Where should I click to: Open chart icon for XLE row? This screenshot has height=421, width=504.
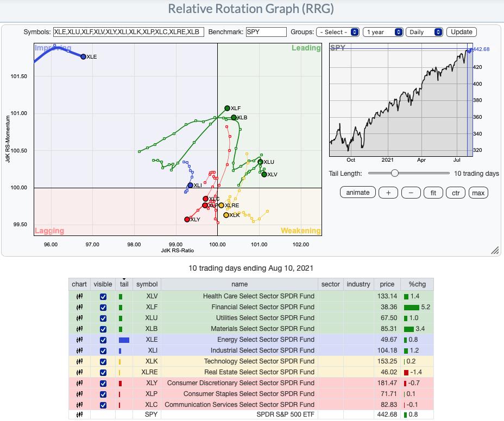click(79, 340)
